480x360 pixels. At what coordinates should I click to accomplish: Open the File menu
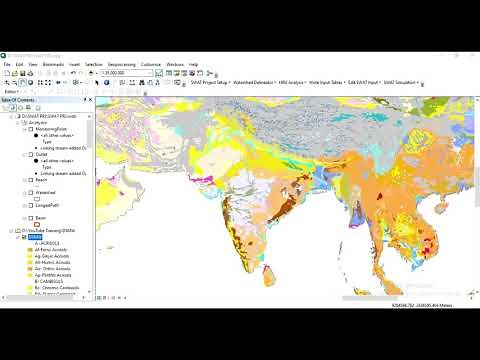pos(7,64)
